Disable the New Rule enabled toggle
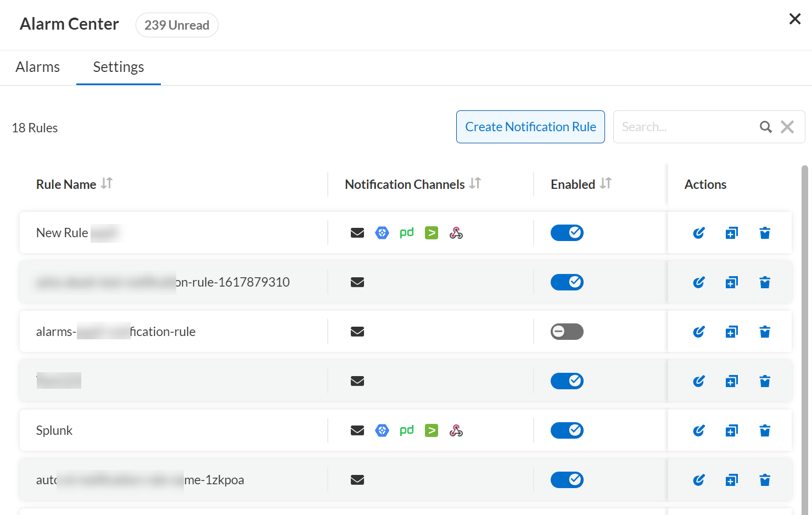The height and width of the screenshot is (515, 812). coord(567,233)
